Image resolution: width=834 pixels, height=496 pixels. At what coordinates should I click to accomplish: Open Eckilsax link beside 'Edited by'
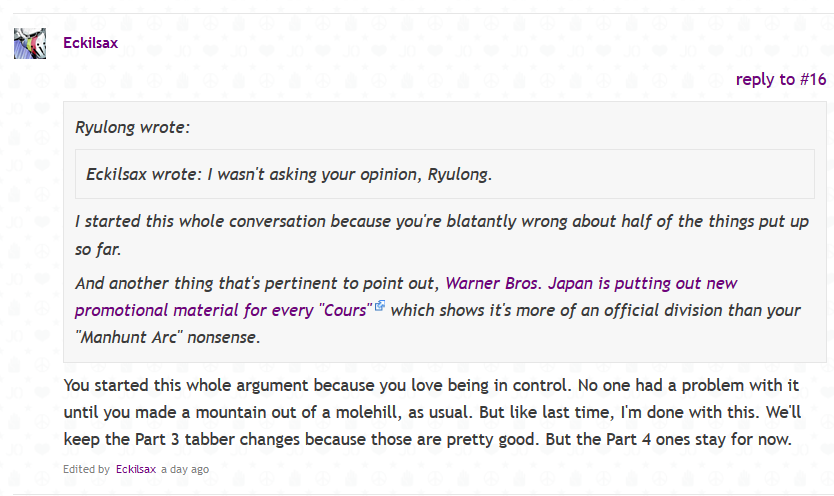pos(136,469)
